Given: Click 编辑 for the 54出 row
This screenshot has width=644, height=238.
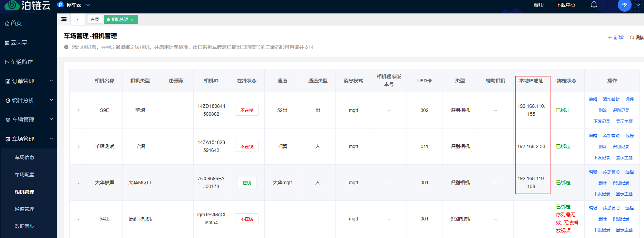Looking at the screenshot, I should [x=593, y=208].
